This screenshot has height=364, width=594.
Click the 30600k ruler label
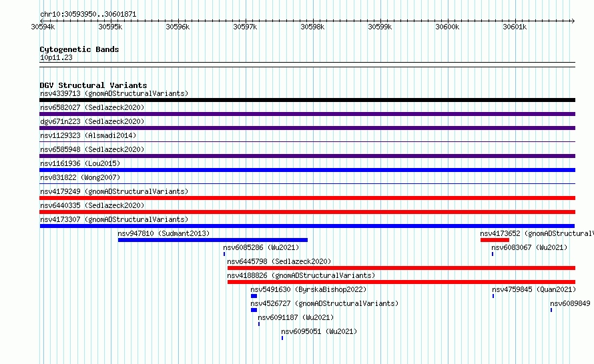coord(447,27)
